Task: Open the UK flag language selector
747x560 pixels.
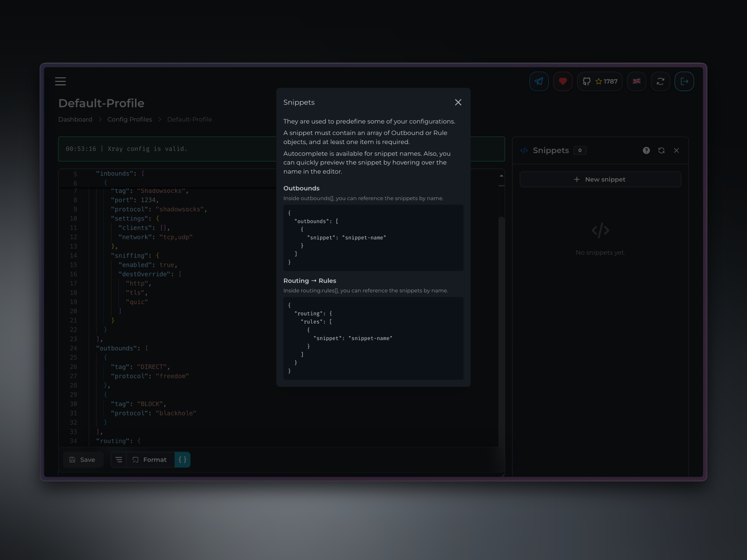Action: [637, 81]
